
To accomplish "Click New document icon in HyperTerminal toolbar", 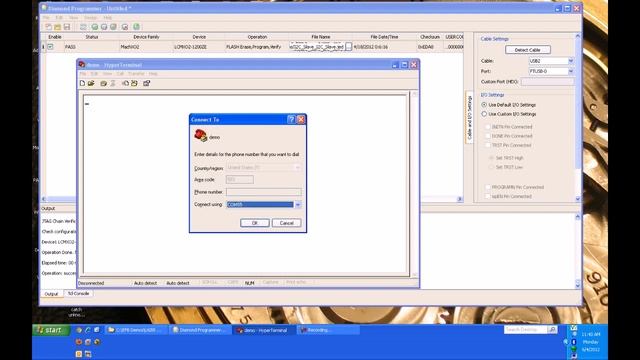I will pos(82,83).
